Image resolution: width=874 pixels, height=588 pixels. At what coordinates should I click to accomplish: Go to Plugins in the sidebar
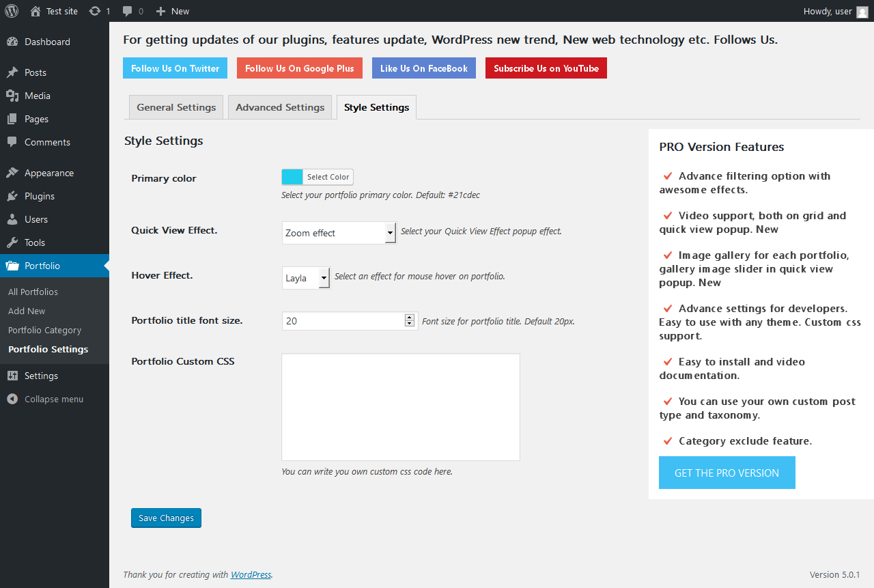[x=39, y=196]
